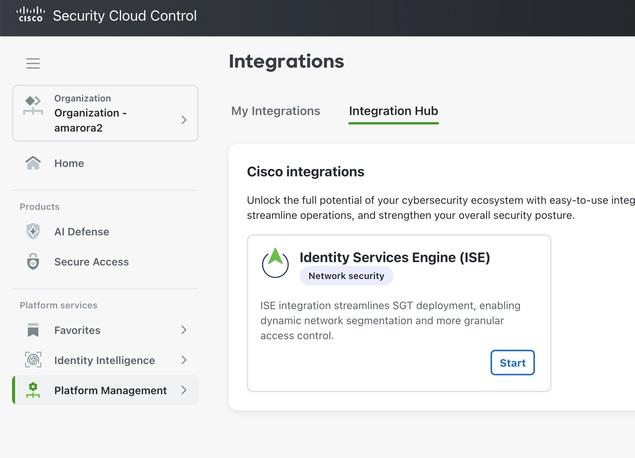
Task: Open Secure Access product
Action: coord(105,262)
